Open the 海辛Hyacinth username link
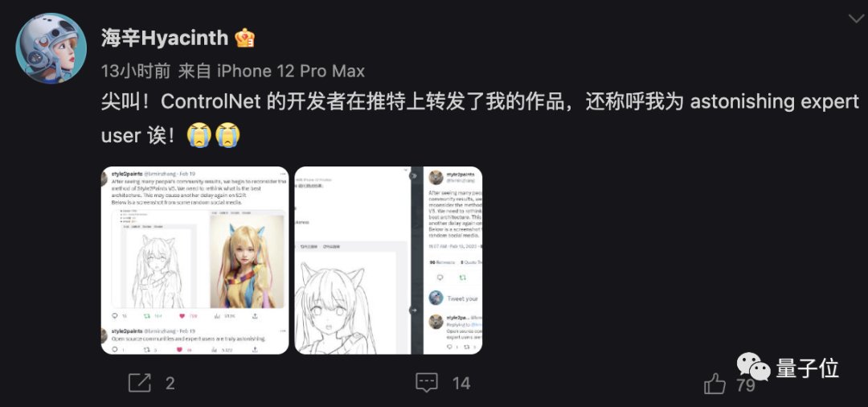Screen dimensions: 868x407 tap(165, 39)
